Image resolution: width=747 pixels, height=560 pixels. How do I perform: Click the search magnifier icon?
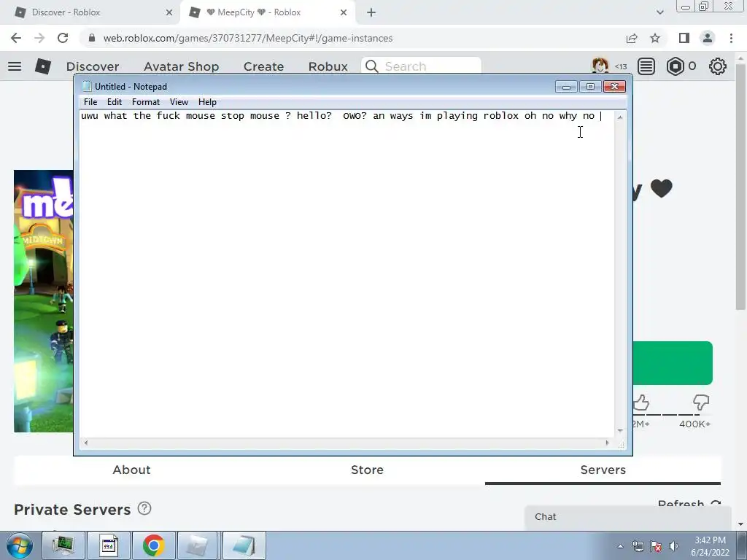click(x=372, y=66)
